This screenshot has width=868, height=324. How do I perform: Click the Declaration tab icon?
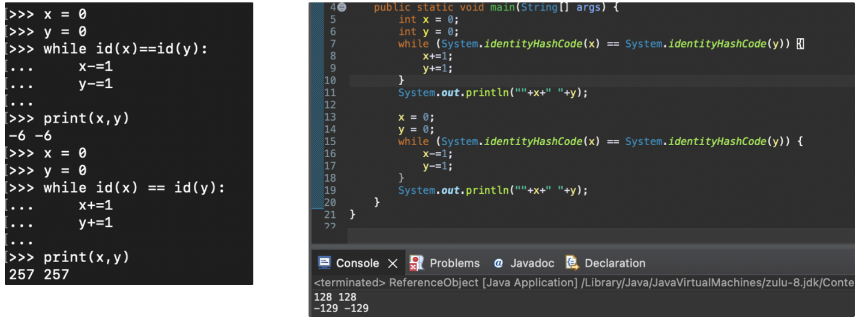pos(572,263)
